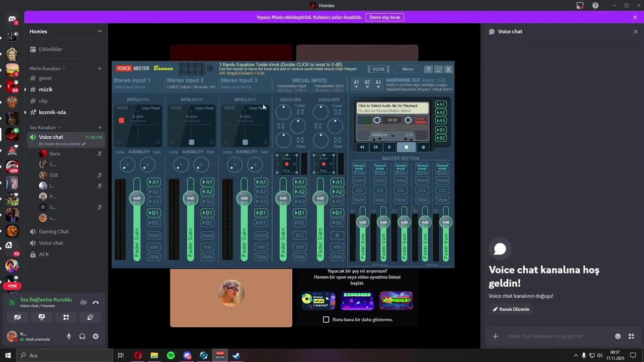
Task: Disable streamer mode via Devre dışı bırak
Action: [x=385, y=17]
